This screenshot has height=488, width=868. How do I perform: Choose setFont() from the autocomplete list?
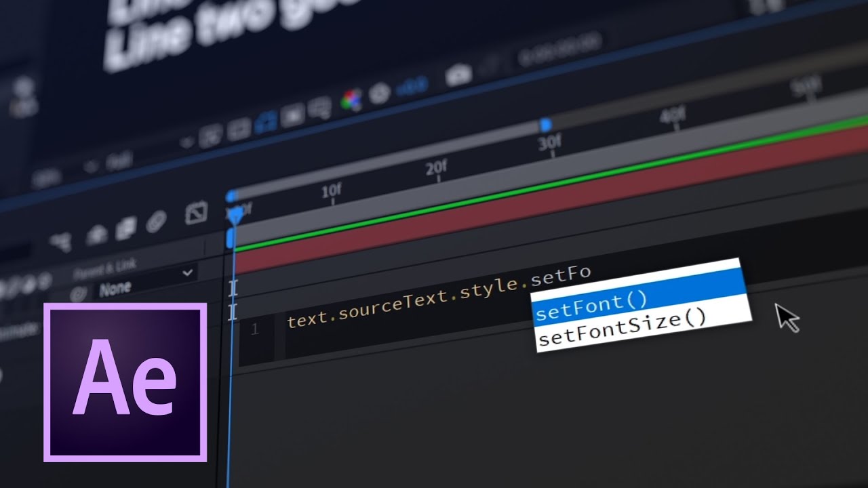click(x=639, y=296)
